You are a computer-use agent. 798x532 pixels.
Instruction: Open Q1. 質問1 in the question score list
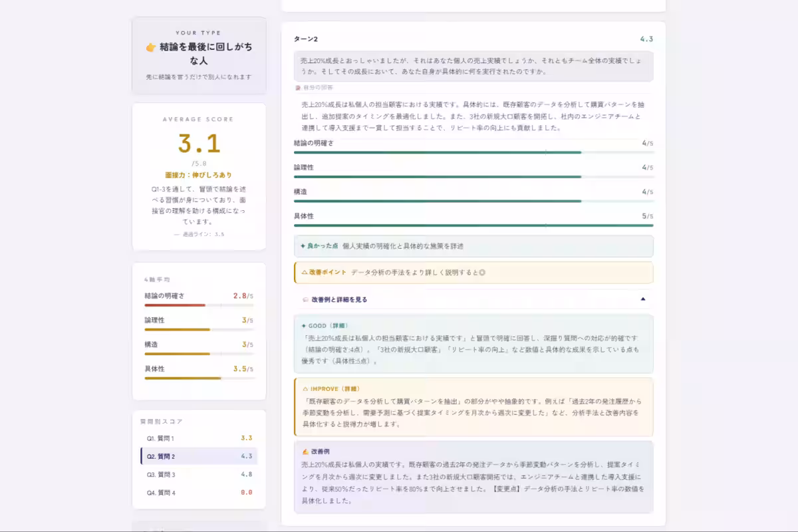coord(199,438)
